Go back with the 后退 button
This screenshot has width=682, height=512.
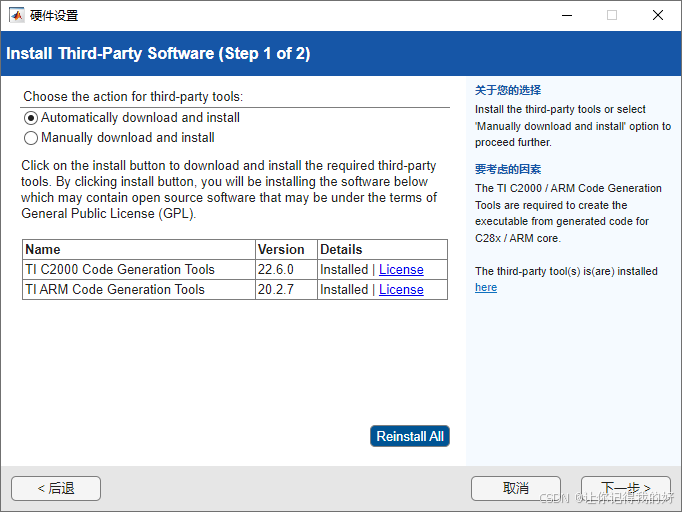[x=56, y=489]
